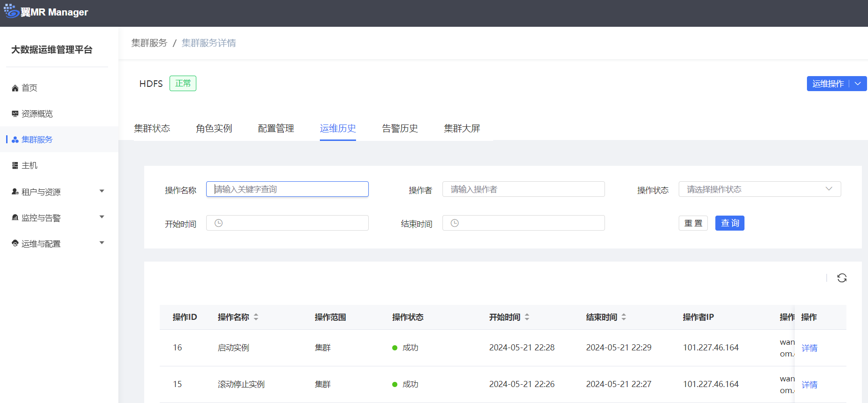868x403 pixels.
Task: Click the icon beside 运维与配置
Action: pyautogui.click(x=15, y=243)
